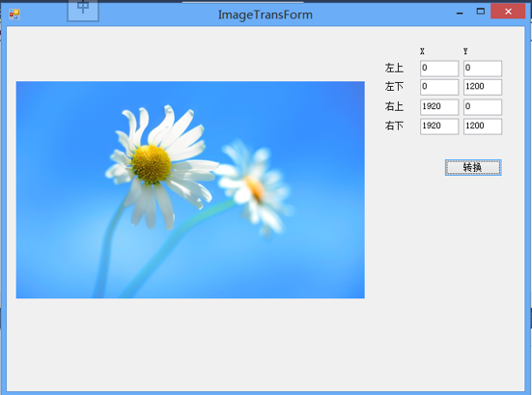Focus the 左上 X coordinate field
This screenshot has width=532, height=395.
point(439,69)
